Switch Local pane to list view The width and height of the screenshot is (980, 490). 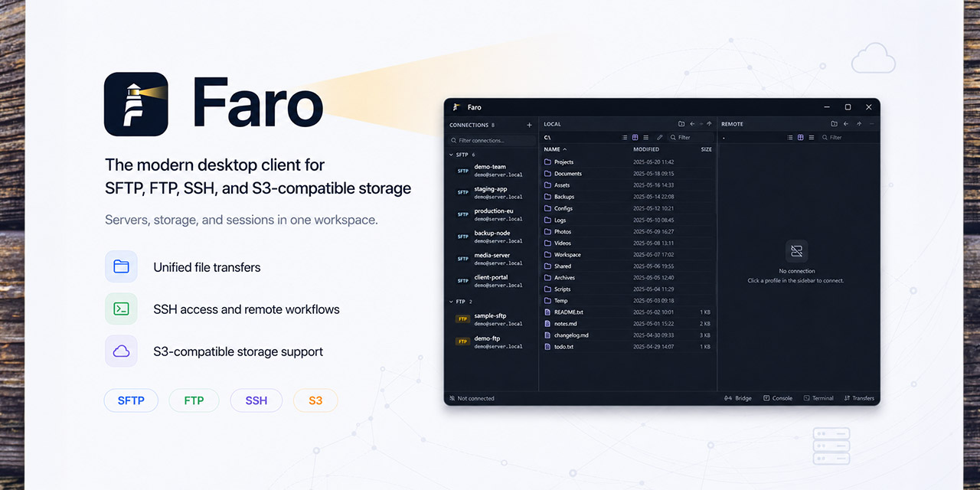point(625,137)
